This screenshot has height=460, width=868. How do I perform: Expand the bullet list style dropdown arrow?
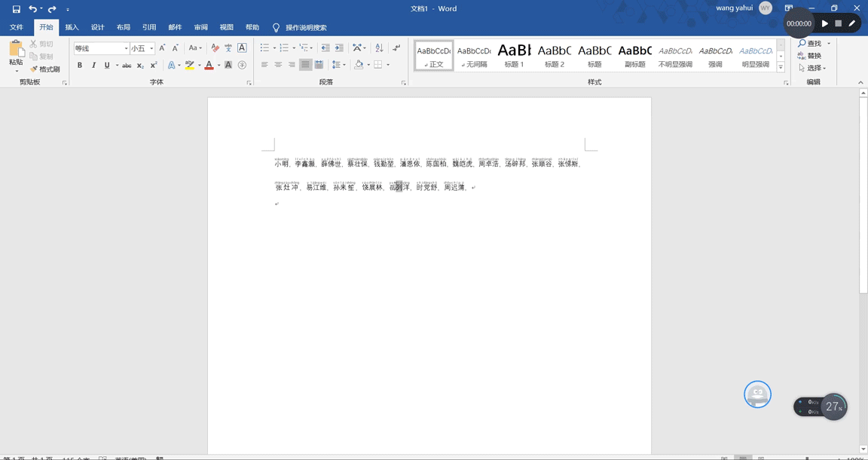tap(273, 48)
